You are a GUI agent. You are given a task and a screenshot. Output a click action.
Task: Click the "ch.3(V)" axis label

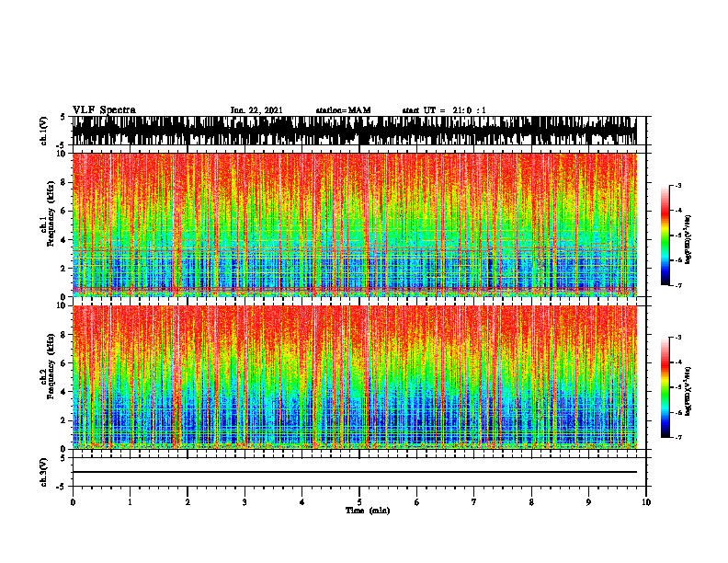pos(43,472)
